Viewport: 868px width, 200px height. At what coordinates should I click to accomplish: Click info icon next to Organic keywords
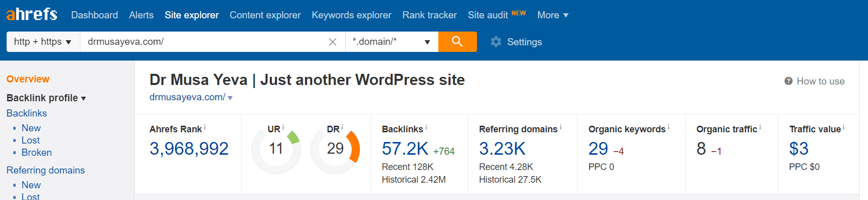pyautogui.click(x=668, y=127)
